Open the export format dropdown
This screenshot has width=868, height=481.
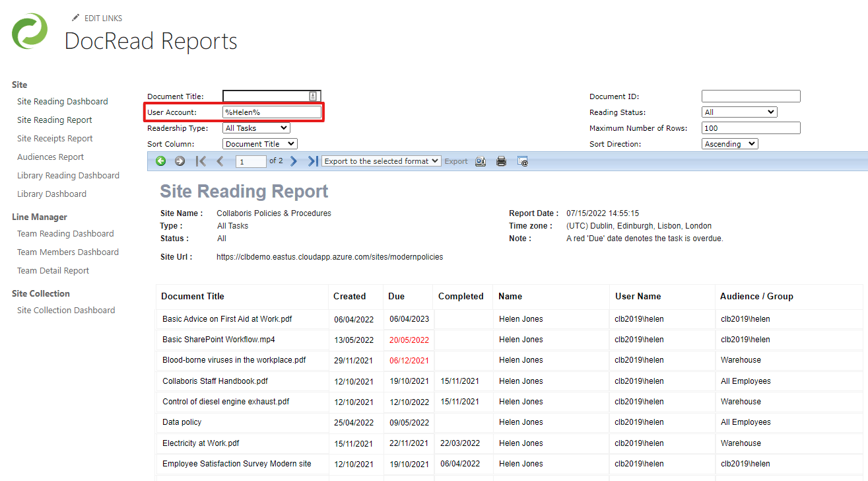pyautogui.click(x=381, y=161)
